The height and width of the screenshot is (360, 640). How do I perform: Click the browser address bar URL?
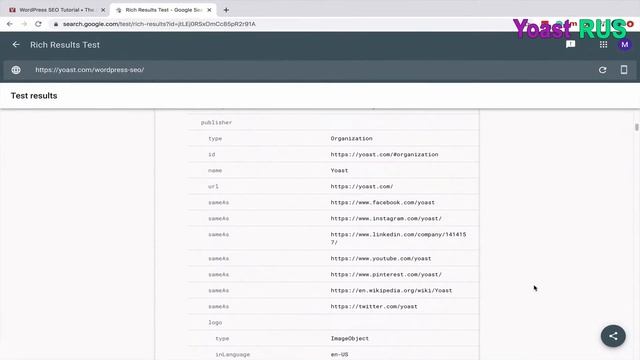point(159,24)
